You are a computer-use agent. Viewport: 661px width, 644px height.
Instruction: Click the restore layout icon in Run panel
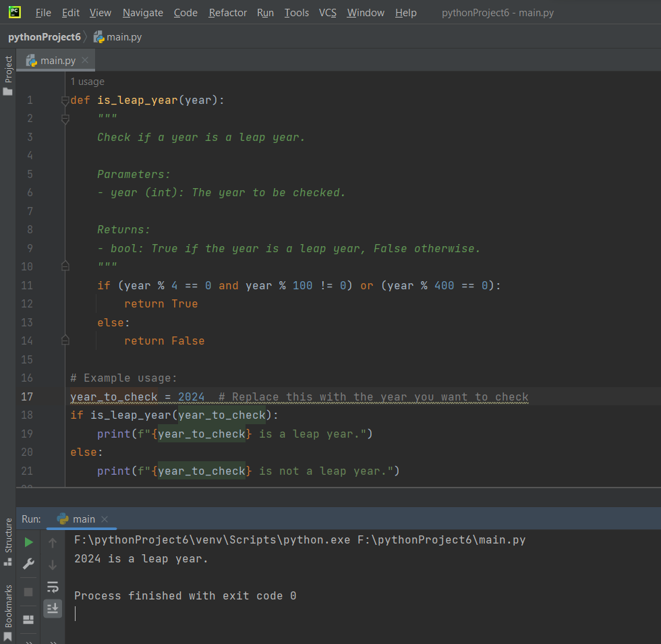point(28,619)
